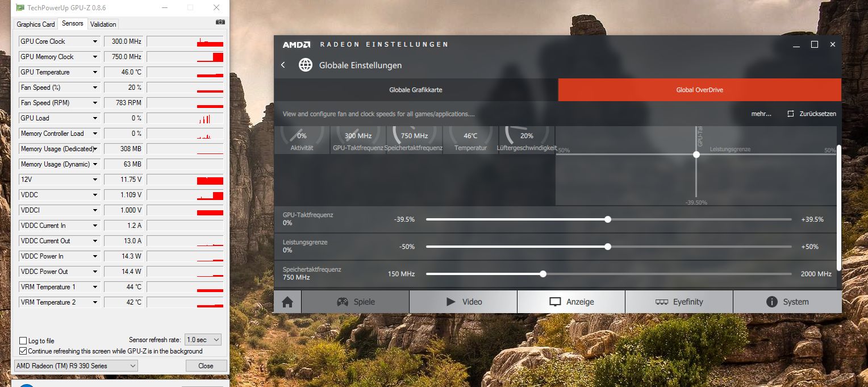Click the Fan Speed 783 RPM value
Viewport: 868px width, 387px height.
tap(123, 103)
